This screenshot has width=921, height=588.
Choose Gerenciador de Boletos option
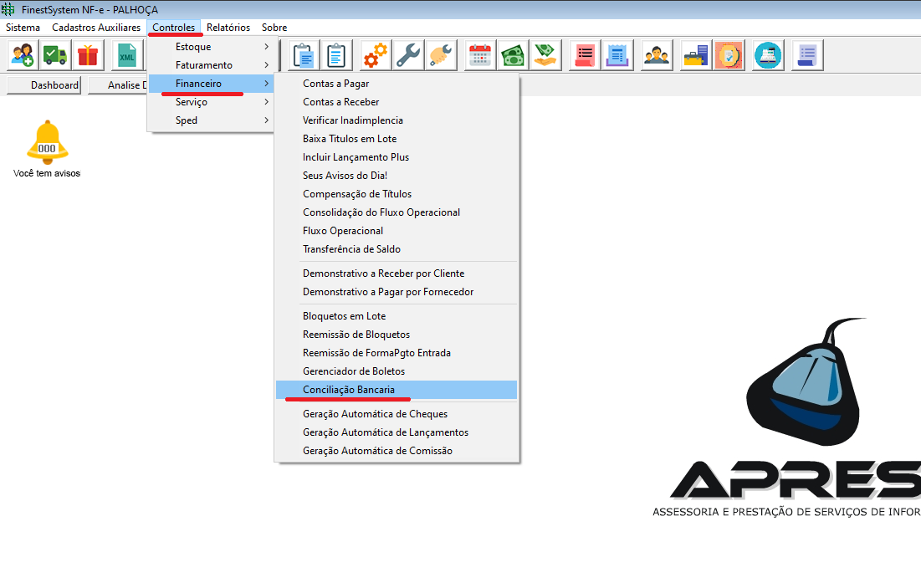tap(353, 371)
